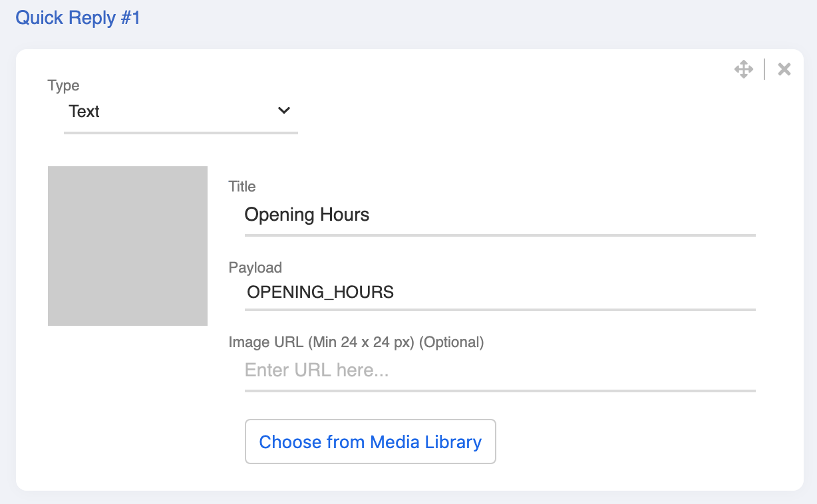The width and height of the screenshot is (817, 504).
Task: Click the Choose from Media Library button
Action: 371,441
